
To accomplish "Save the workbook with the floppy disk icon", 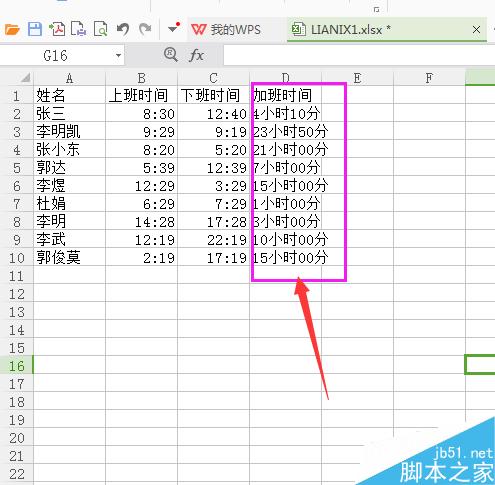I will (x=35, y=29).
